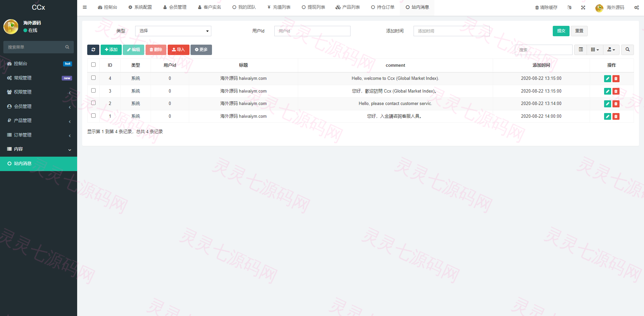
Task: Switch to 系统配置 top tab
Action: (x=140, y=7)
